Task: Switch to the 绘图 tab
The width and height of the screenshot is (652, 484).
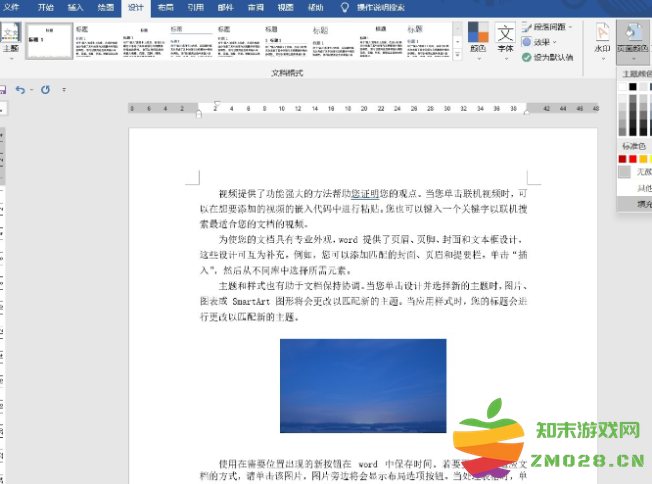Action: click(105, 7)
